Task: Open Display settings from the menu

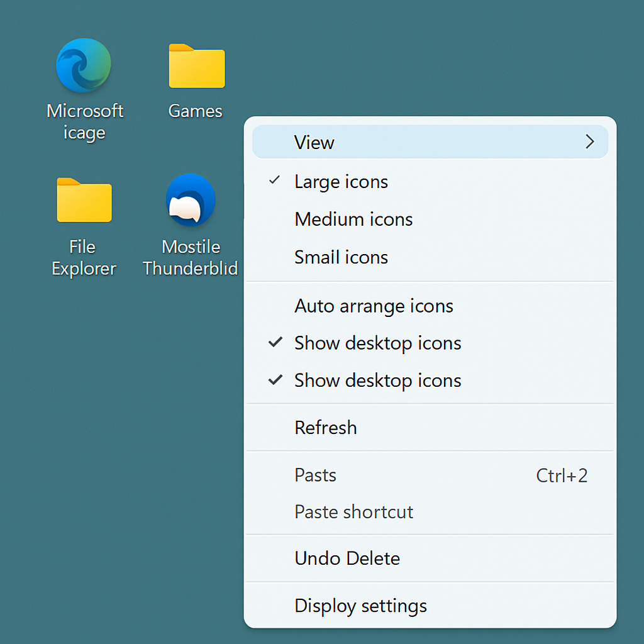Action: tap(430, 606)
